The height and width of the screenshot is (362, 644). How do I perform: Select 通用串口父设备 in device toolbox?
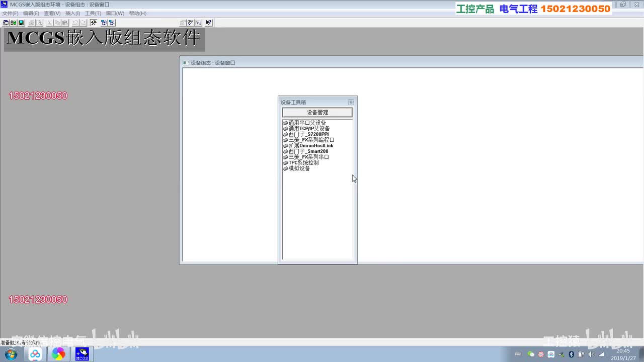click(x=305, y=123)
